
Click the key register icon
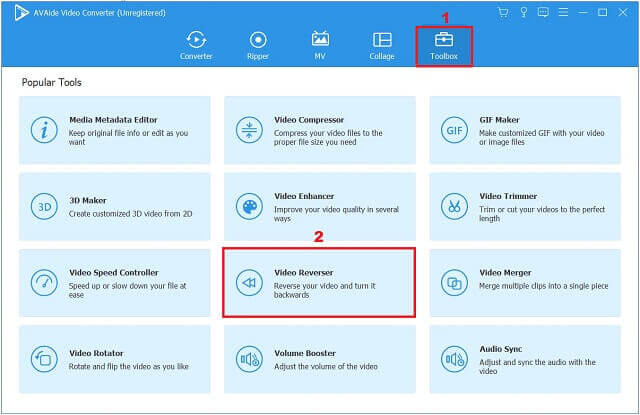523,12
